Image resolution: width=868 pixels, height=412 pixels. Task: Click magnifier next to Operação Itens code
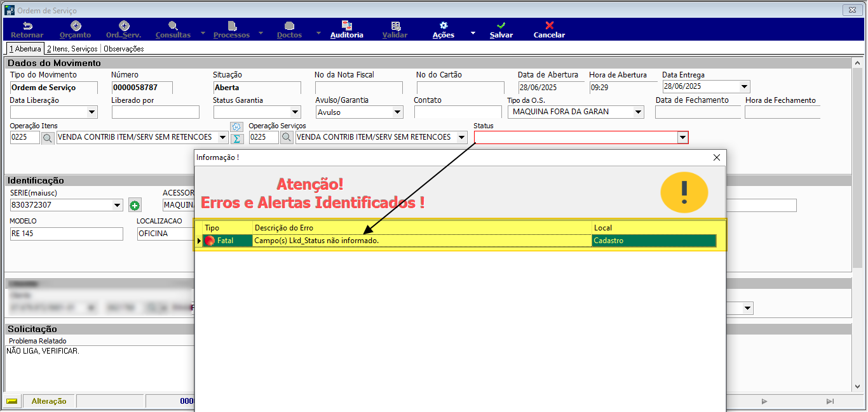pos(48,137)
